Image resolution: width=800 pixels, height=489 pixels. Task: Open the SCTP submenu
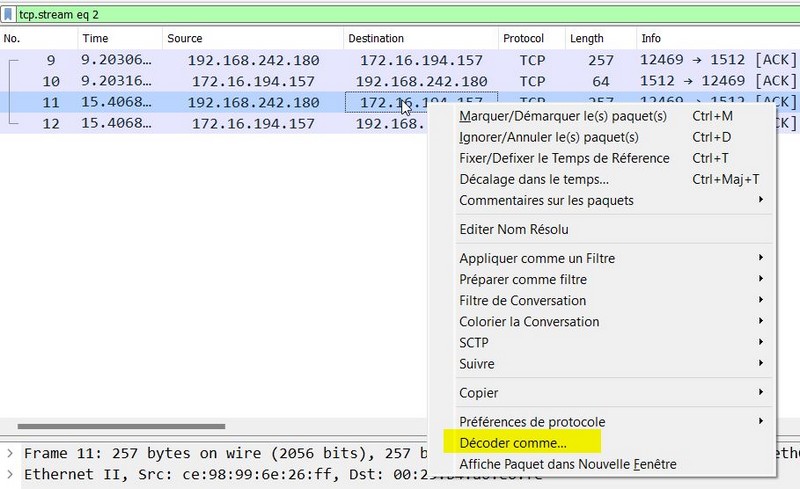613,343
